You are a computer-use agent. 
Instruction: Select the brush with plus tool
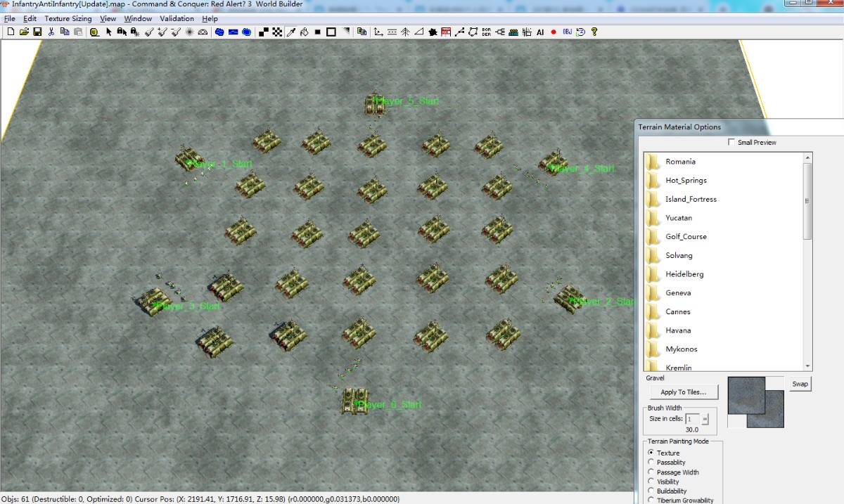coord(162,32)
